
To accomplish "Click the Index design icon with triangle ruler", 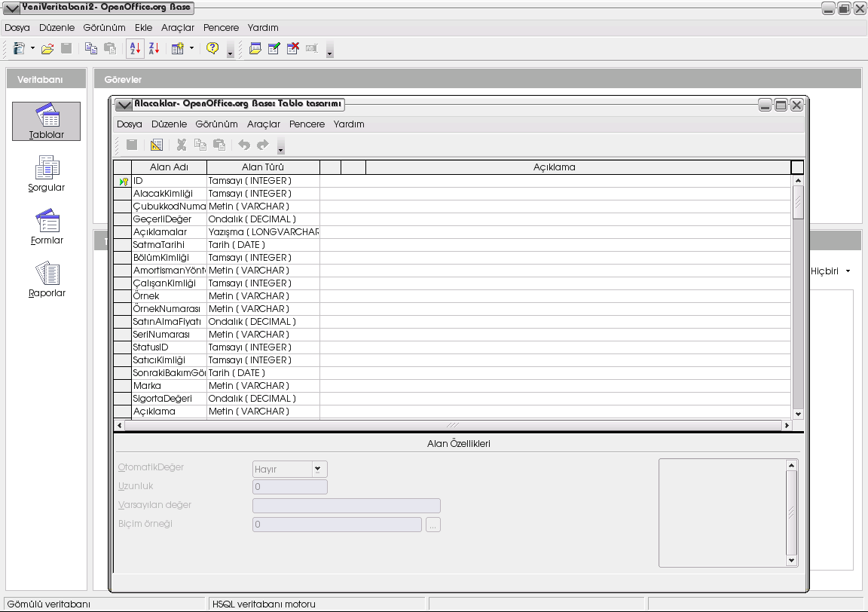I will tap(157, 145).
